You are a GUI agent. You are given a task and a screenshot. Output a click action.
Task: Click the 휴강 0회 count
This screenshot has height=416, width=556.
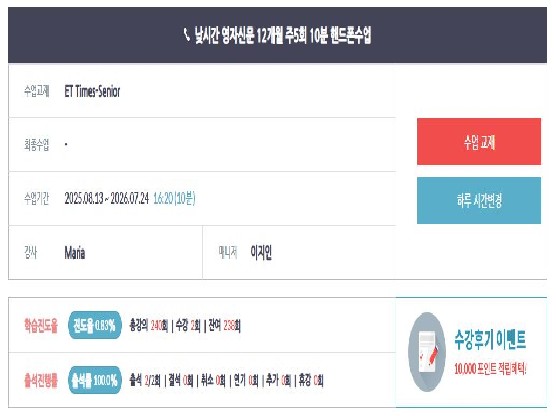tap(311, 381)
